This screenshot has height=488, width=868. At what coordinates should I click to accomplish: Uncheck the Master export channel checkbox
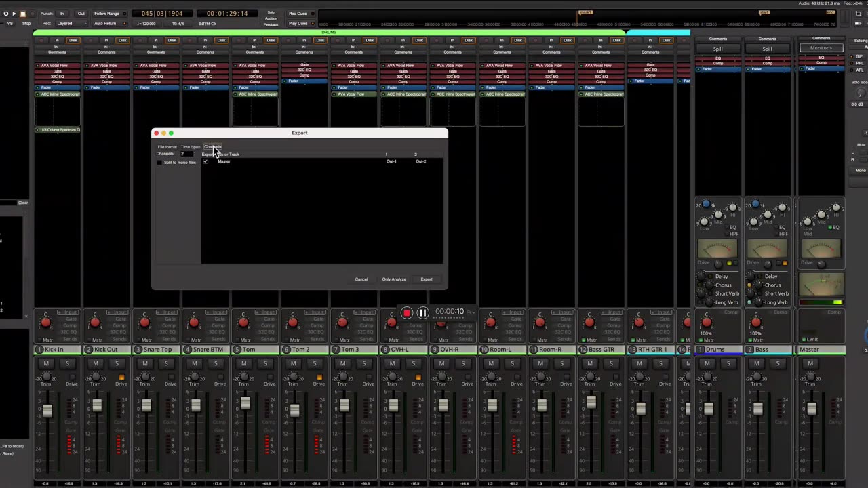click(x=205, y=161)
